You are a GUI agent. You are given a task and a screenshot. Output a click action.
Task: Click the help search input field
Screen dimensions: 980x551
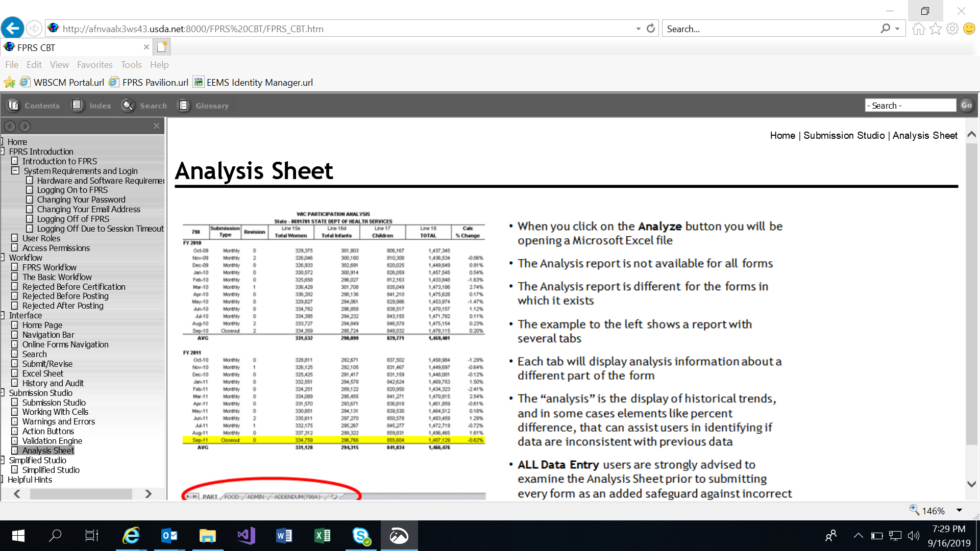click(x=910, y=105)
